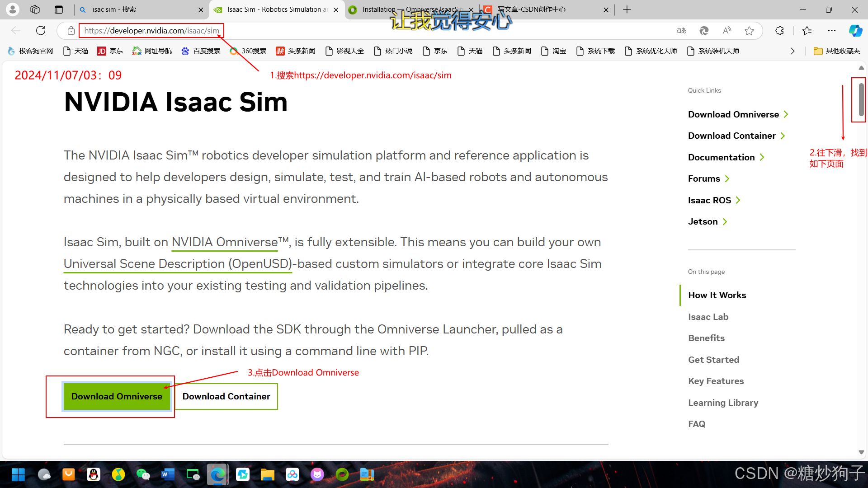Open the NVIDIA Omniverse hyperlink in text
868x488 pixels.
click(x=225, y=242)
